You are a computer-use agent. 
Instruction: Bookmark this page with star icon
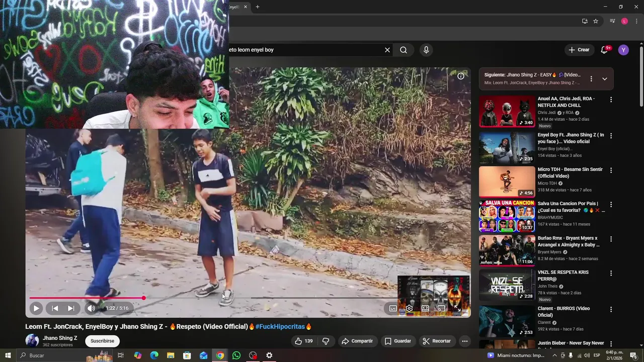[596, 21]
